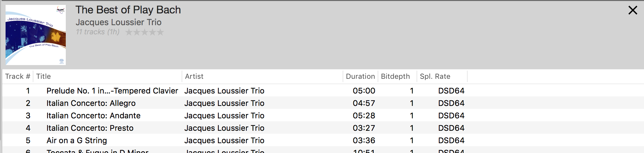This screenshot has width=644, height=153.
Task: Click The Best of Play Bach title
Action: pyautogui.click(x=128, y=10)
